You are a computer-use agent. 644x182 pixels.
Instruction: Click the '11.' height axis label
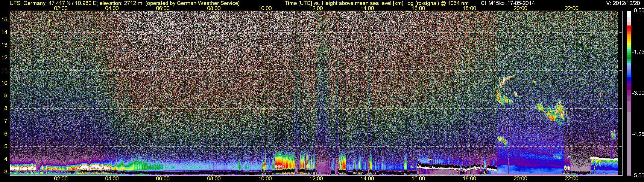pos(5,70)
